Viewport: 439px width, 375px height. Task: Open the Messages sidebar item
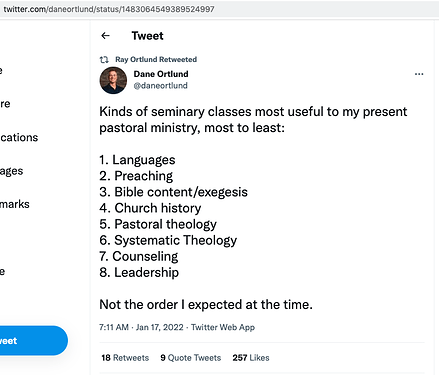(12, 171)
